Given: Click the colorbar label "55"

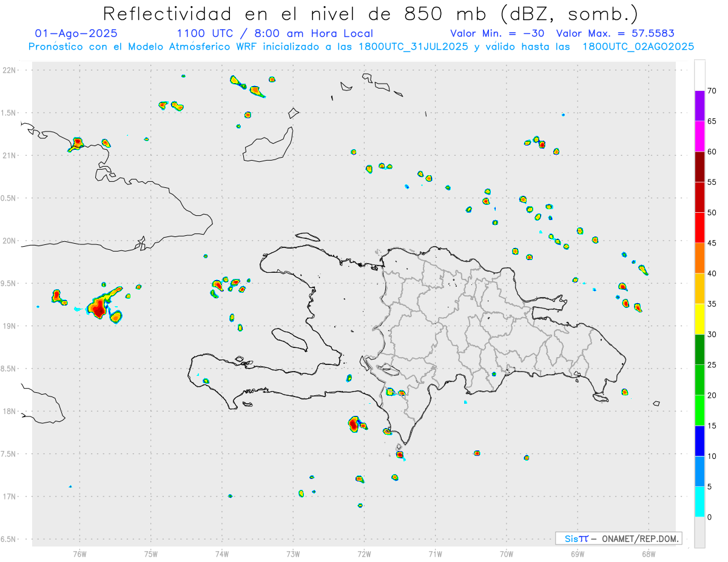Looking at the screenshot, I should coord(712,182).
